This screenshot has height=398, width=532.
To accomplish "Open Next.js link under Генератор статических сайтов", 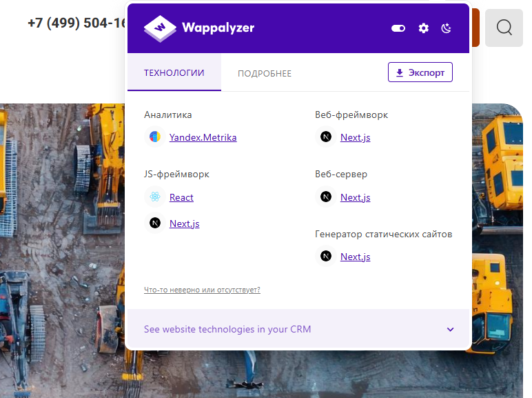I will [x=355, y=257].
